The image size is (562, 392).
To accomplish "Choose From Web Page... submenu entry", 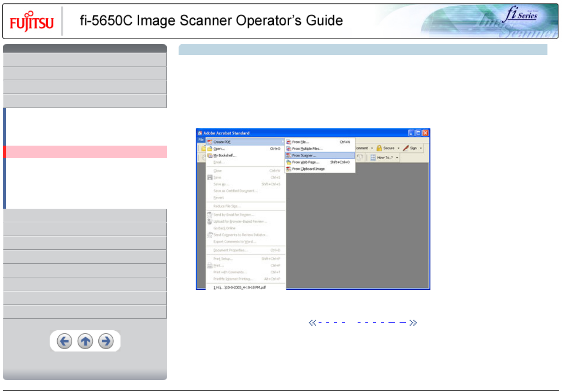I will point(320,162).
